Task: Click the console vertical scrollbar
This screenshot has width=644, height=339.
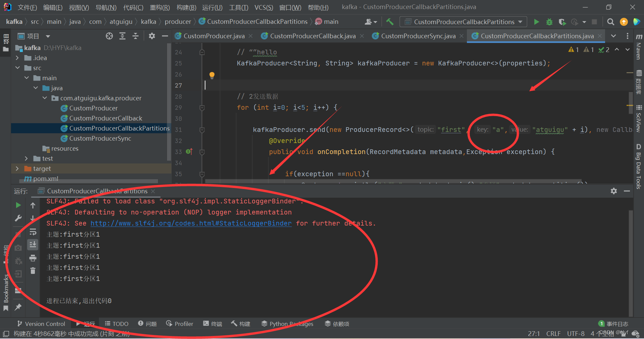Action: point(631,263)
